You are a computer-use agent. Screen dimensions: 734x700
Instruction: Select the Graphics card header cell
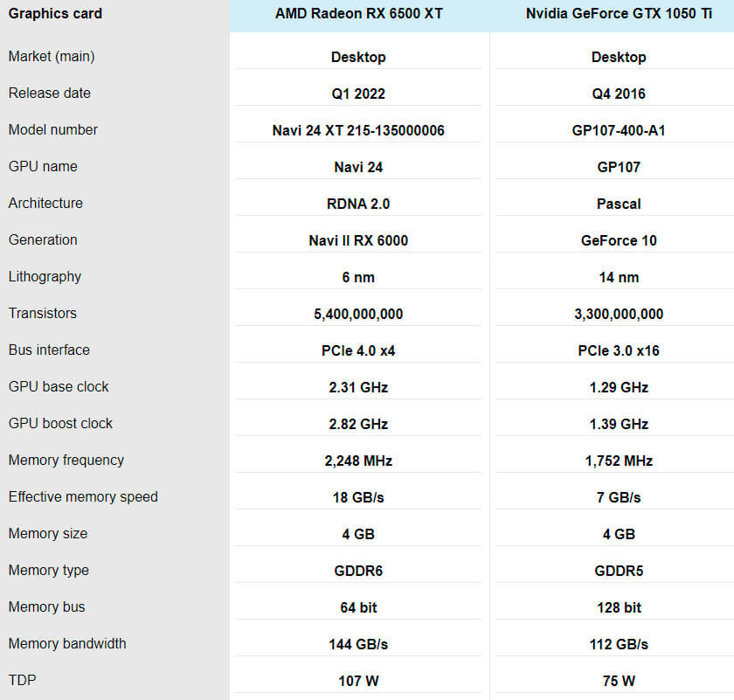tap(54, 13)
